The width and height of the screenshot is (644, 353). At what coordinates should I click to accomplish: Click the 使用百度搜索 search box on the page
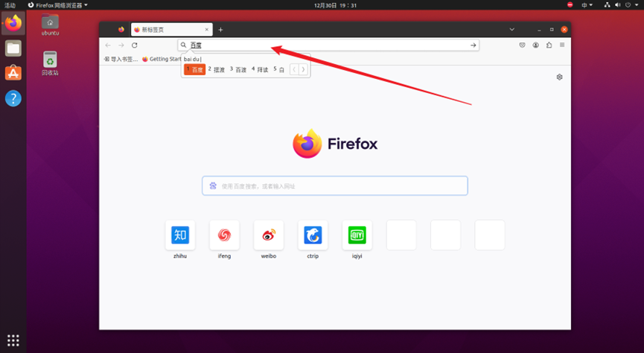click(x=335, y=185)
